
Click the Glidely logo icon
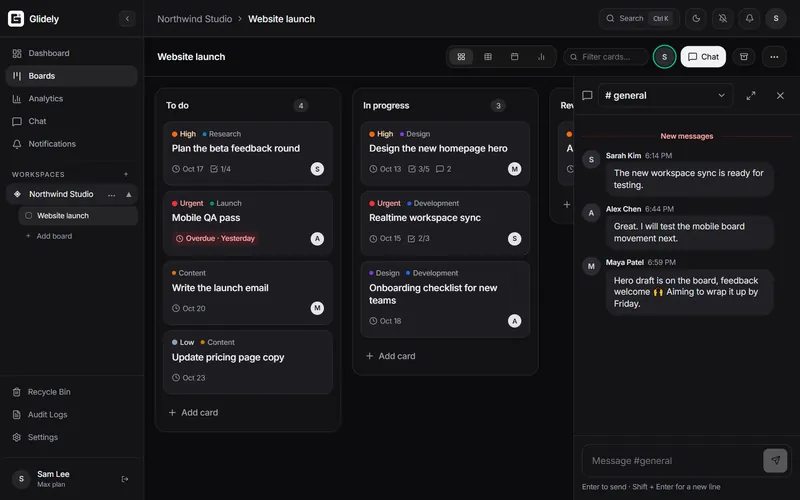click(x=16, y=19)
